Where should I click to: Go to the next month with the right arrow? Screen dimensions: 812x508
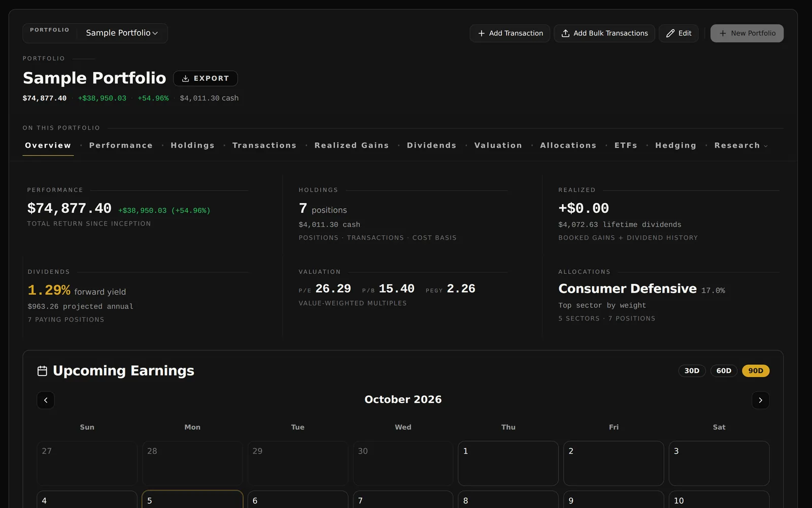coord(760,400)
